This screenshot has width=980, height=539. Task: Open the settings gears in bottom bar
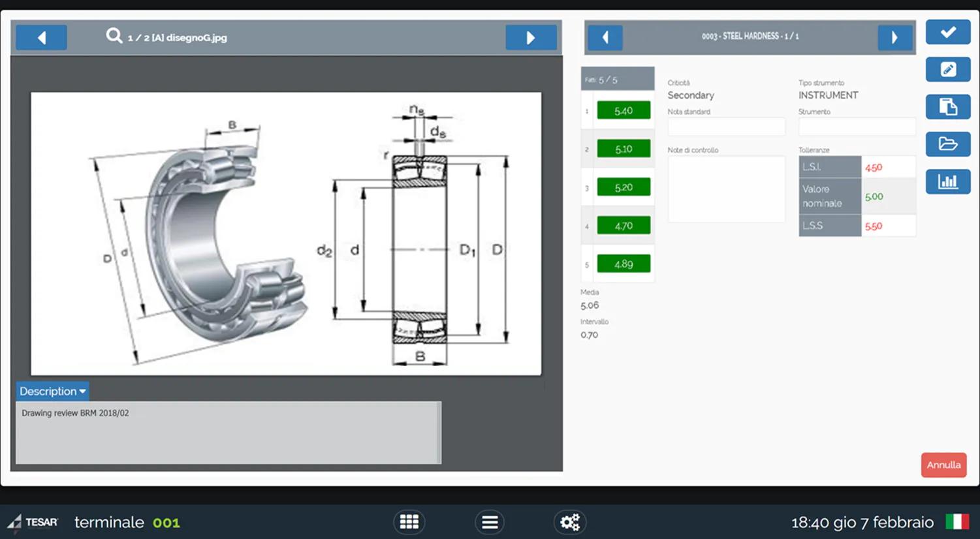570,522
